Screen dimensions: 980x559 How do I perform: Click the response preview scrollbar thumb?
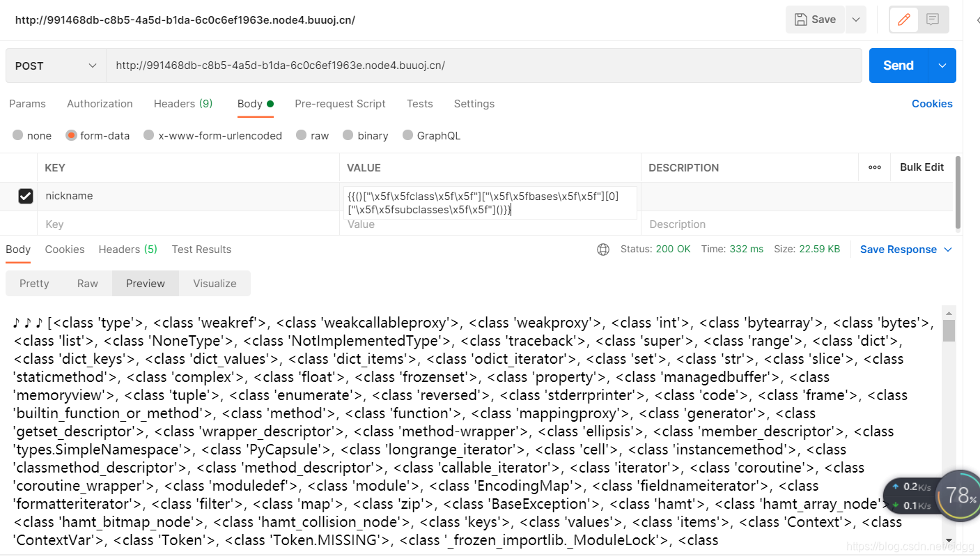click(949, 330)
